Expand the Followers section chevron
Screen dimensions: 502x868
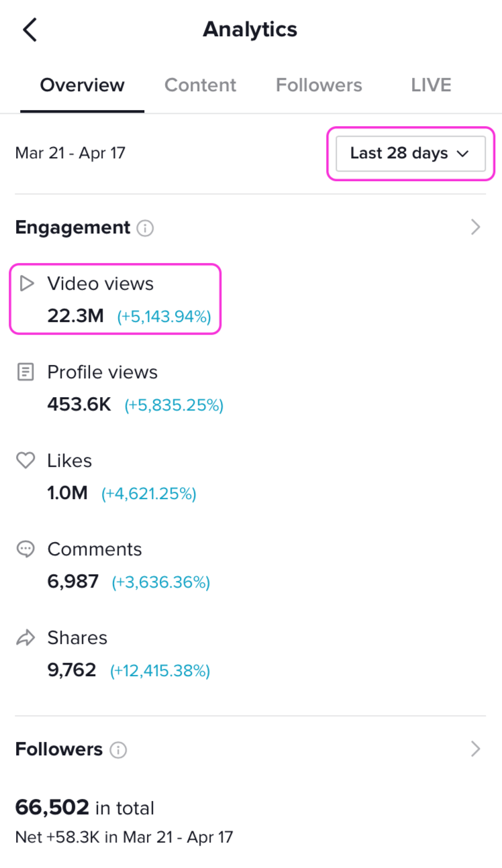click(x=476, y=749)
